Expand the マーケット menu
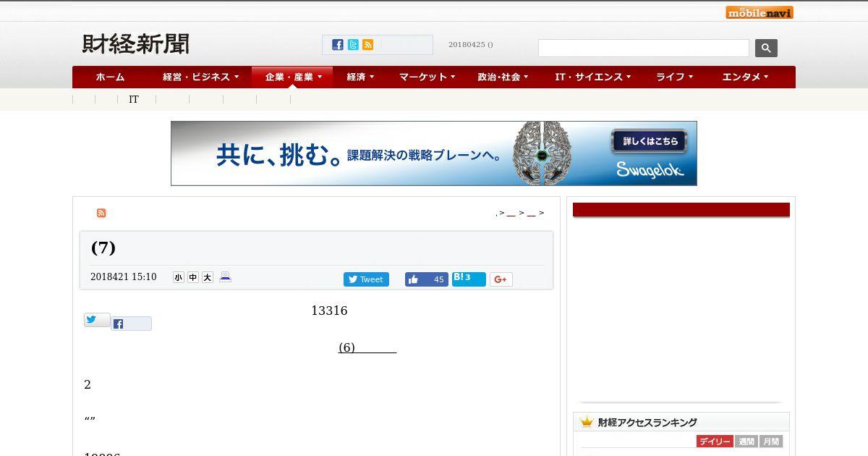Screen dimensions: 868x456 427,77
